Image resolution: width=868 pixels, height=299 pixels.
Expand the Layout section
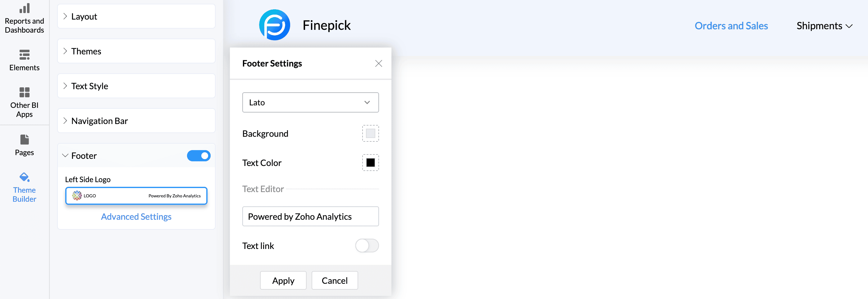pos(136,16)
